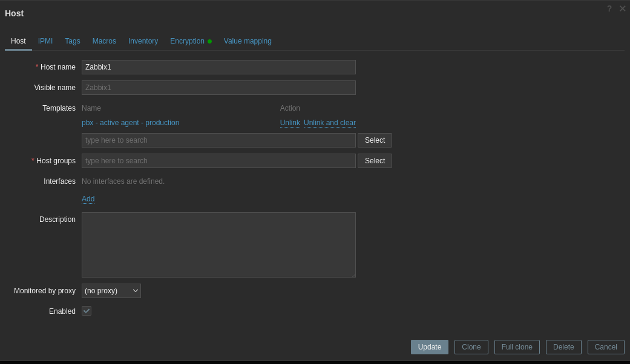Click Unlink and clear for the template
The height and width of the screenshot is (364, 630).
tap(329, 123)
